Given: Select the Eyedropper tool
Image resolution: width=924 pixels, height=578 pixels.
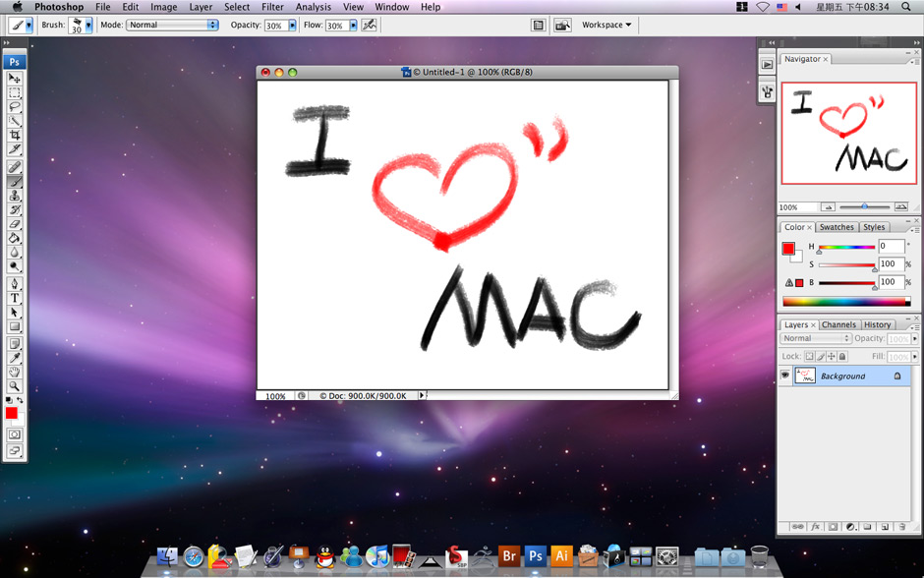Looking at the screenshot, I should click(14, 358).
